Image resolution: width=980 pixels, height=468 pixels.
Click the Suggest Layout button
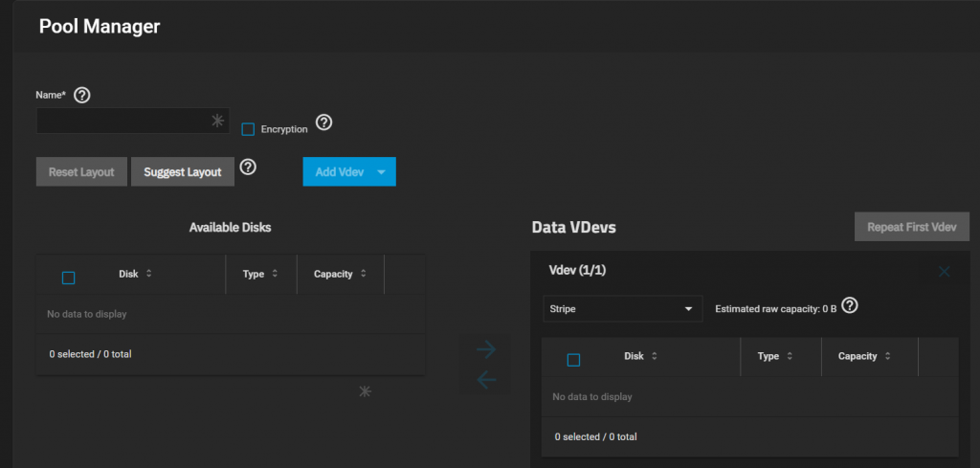183,172
